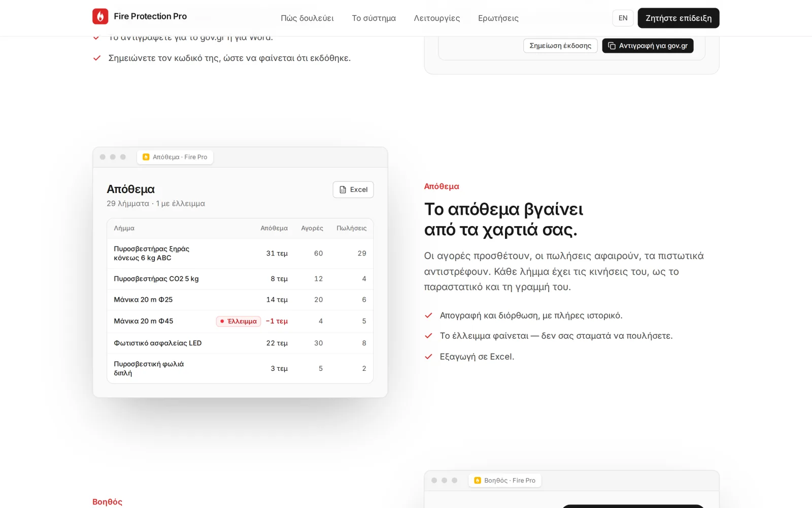
Task: Click the spreadsheet icon on Excel button
Action: [343, 189]
